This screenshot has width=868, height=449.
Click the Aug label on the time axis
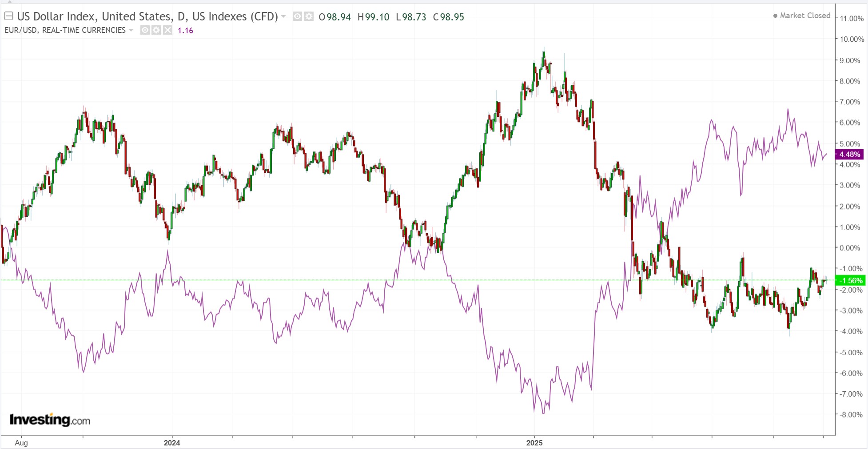point(21,443)
